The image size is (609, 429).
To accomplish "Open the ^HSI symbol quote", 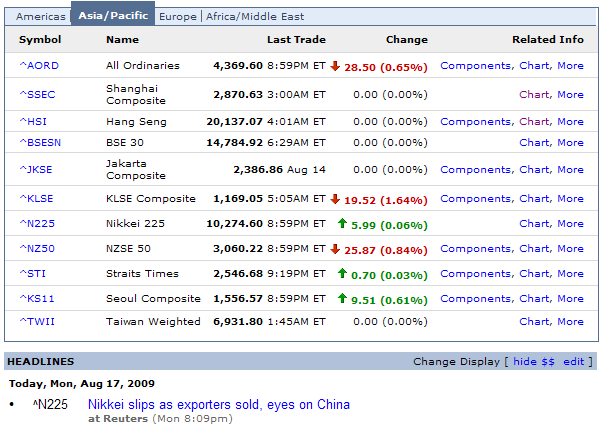I will pos(33,122).
